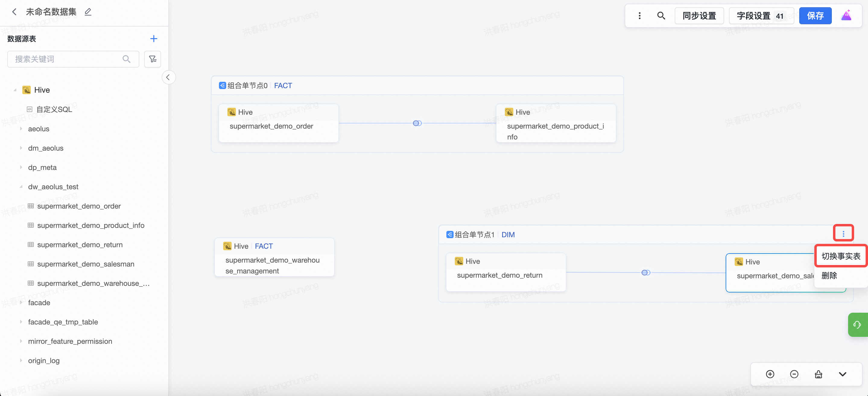Select 切换事实表 from the context menu
868x396 pixels.
pos(841,256)
